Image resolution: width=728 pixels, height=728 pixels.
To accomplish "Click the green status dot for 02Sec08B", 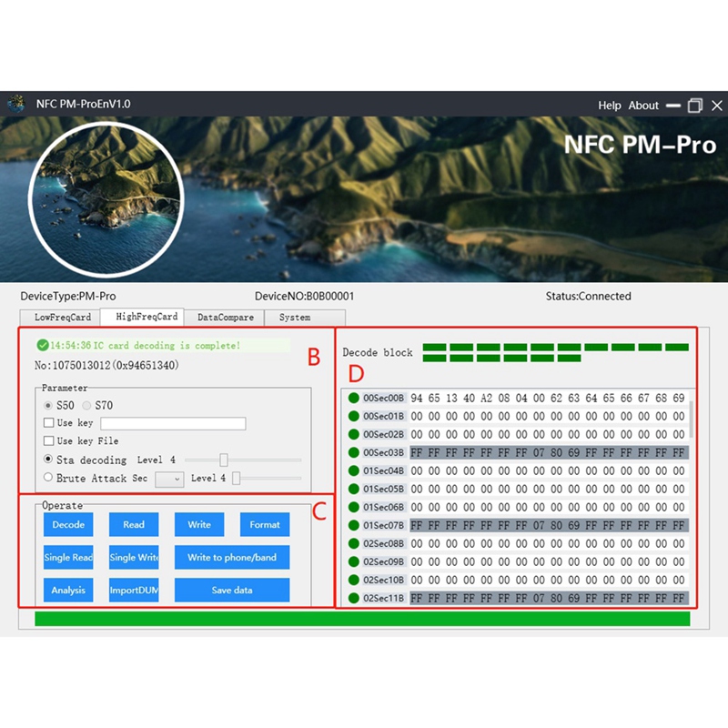I will click(x=354, y=543).
